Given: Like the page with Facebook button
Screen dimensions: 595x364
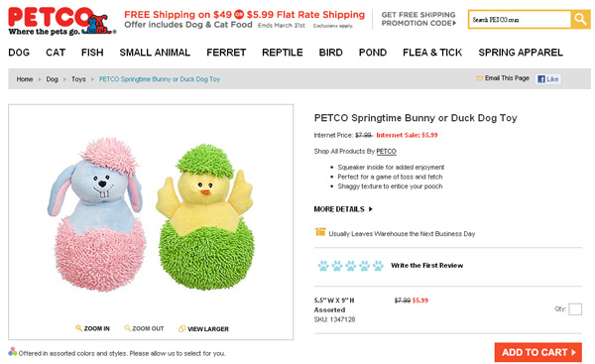Looking at the screenshot, I should [548, 79].
